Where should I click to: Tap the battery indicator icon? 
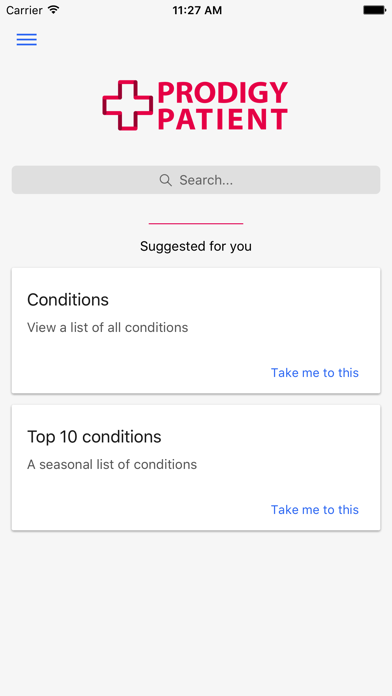pyautogui.click(x=374, y=10)
